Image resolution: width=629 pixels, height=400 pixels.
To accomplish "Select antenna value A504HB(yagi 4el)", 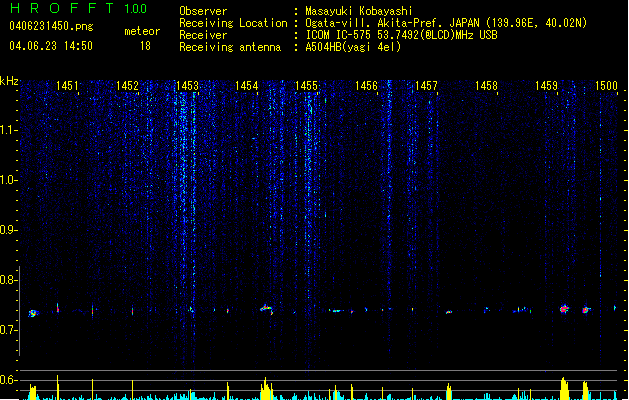I will pos(353,47).
